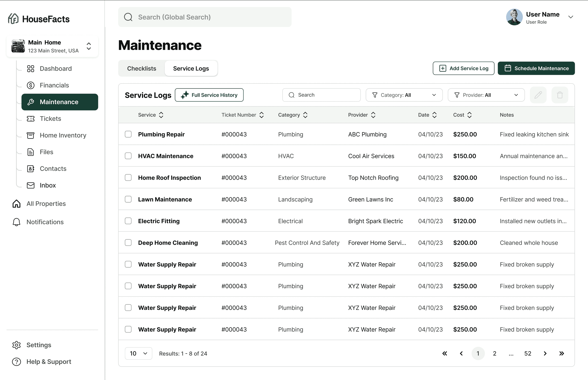The width and height of the screenshot is (588, 380).
Task: Select the trash icon above the table
Action: [560, 95]
